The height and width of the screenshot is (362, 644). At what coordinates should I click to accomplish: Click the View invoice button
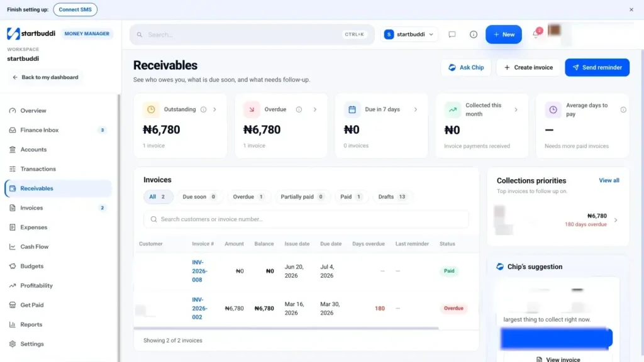click(x=558, y=359)
